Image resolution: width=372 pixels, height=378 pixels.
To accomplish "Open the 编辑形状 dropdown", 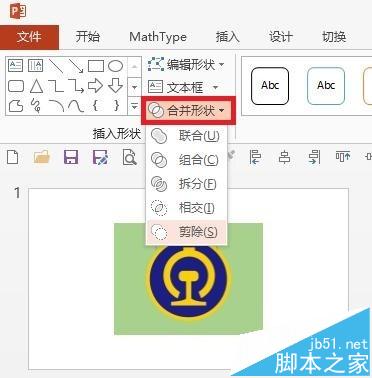I will (186, 64).
